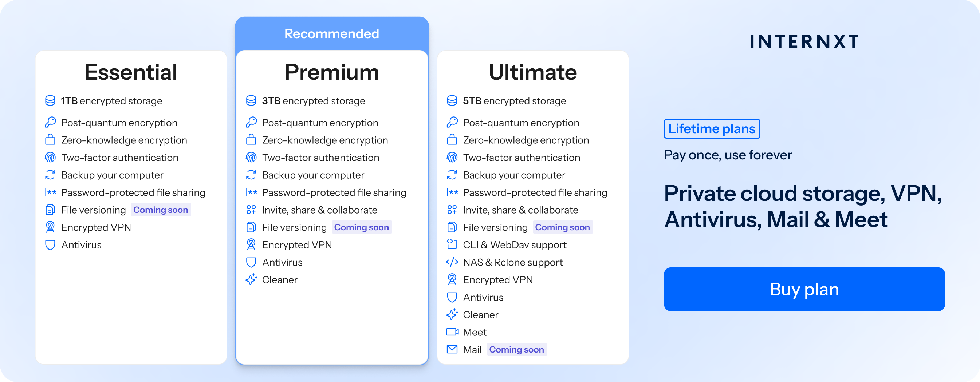Click the Coming soon tag next to Mail
This screenshot has width=980, height=382.
(x=517, y=349)
